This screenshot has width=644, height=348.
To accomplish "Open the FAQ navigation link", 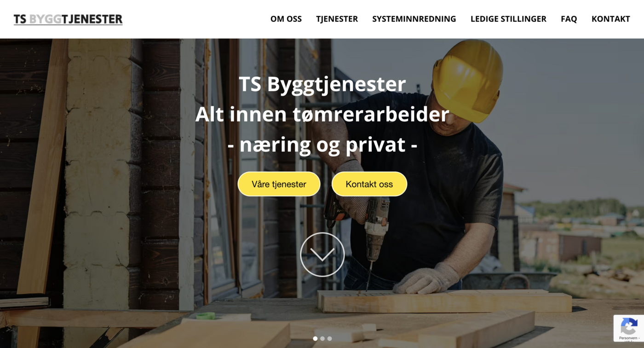I will 569,19.
